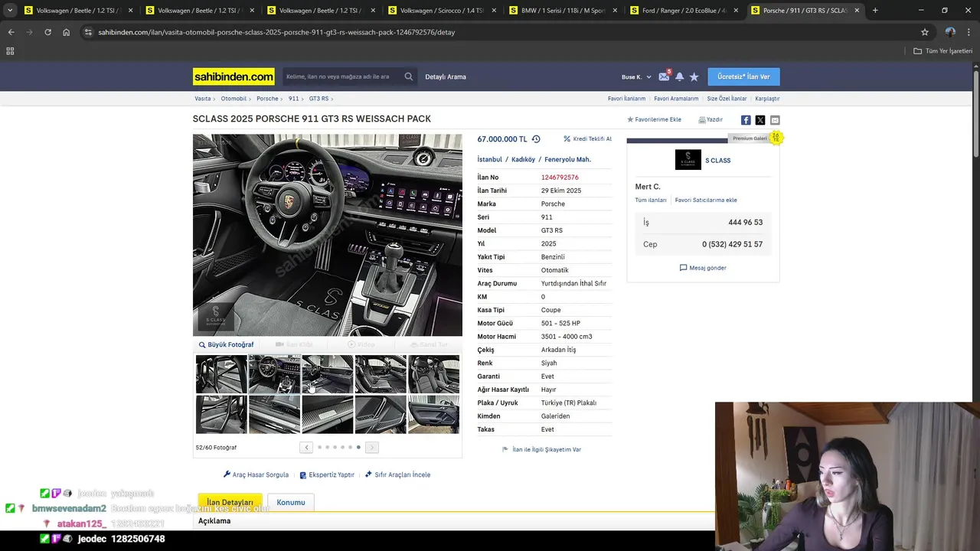Open Karşılaştır link
Screen dimensions: 980x551
pos(767,99)
